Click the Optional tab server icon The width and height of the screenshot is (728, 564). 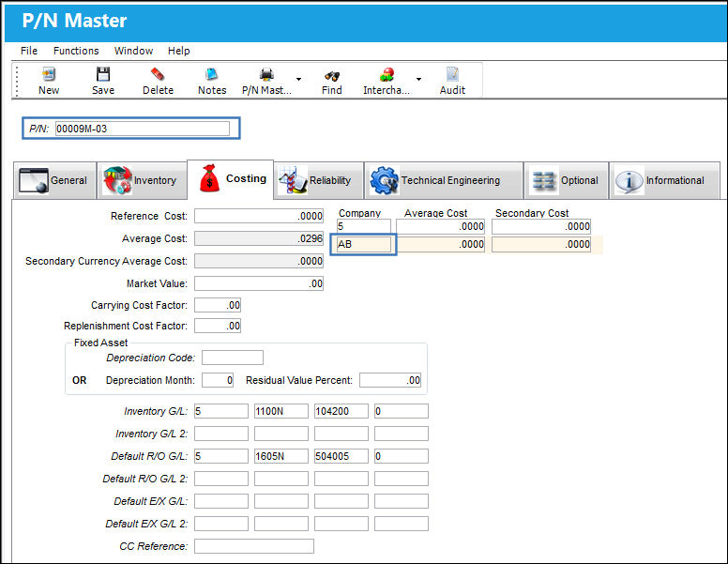[x=543, y=181]
